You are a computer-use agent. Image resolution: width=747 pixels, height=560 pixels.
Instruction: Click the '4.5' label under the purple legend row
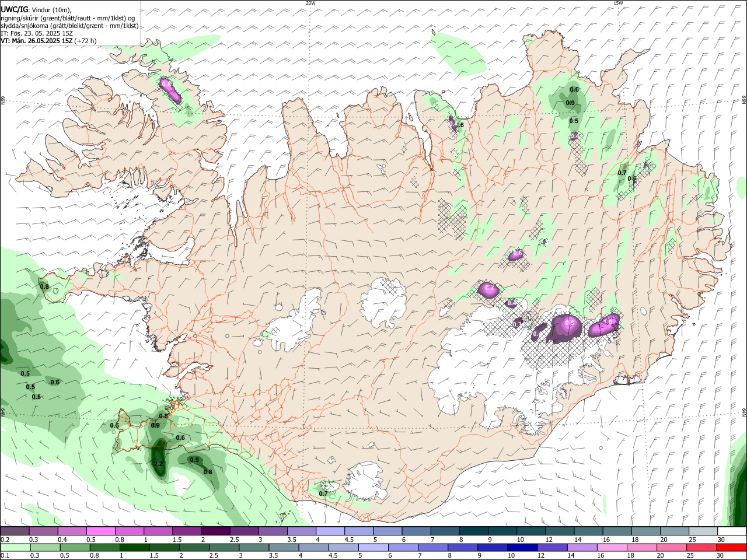[349, 540]
